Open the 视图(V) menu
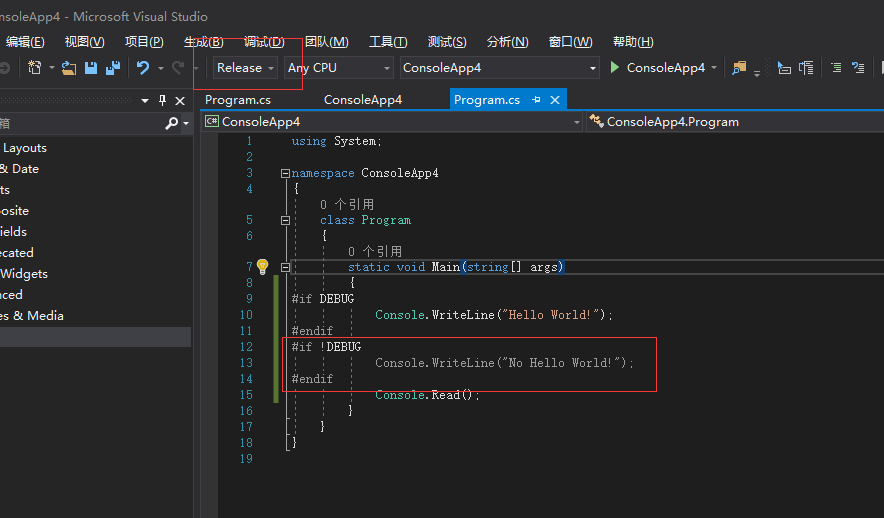The image size is (884, 518). point(85,42)
